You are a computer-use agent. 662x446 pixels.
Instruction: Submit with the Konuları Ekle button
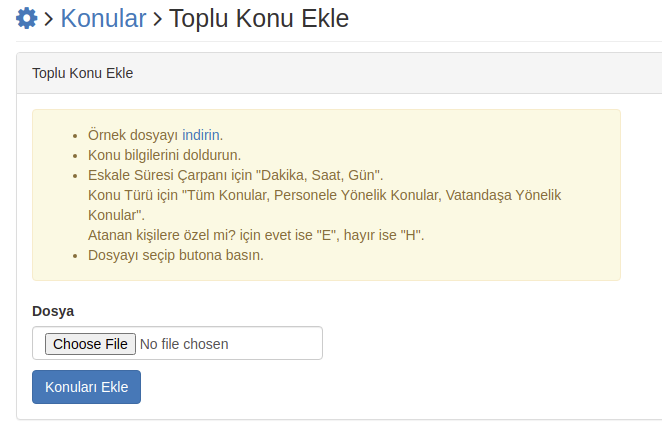pyautogui.click(x=87, y=387)
